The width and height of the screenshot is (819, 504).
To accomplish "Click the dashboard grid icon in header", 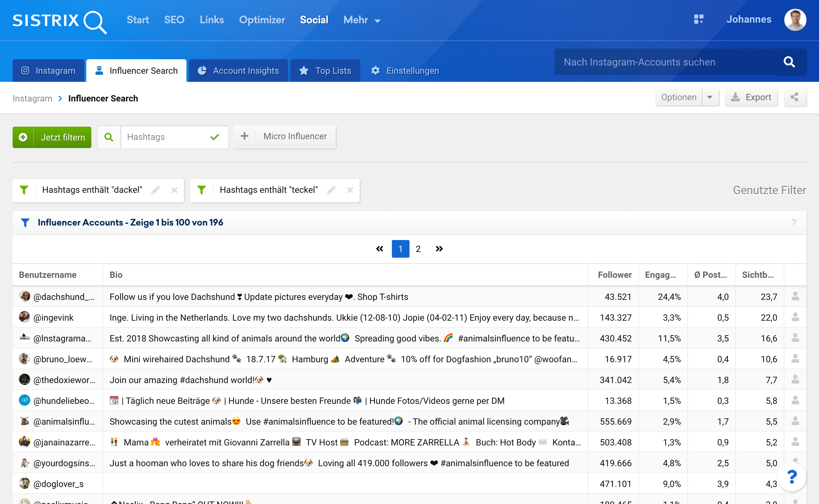I will tap(698, 19).
